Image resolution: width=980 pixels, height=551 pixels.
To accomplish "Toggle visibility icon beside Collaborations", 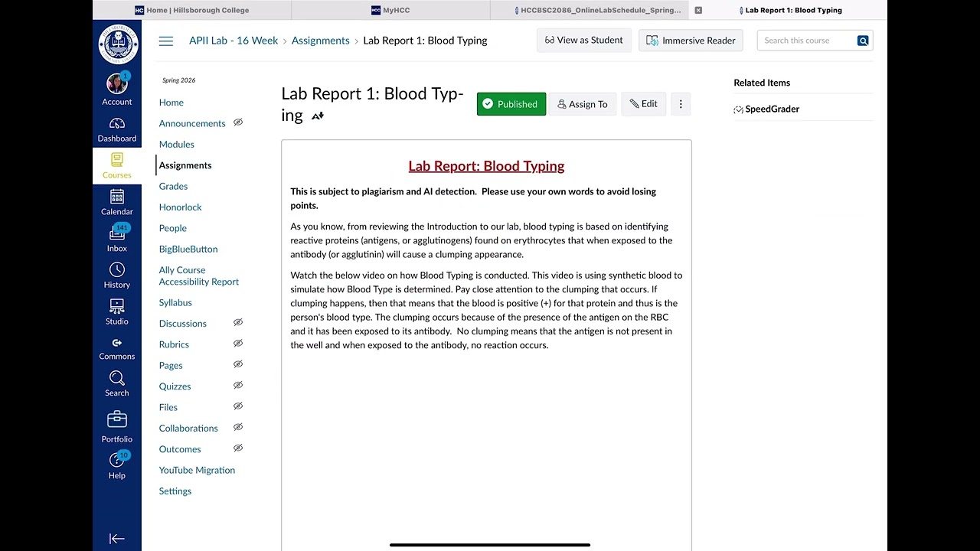I will point(238,427).
